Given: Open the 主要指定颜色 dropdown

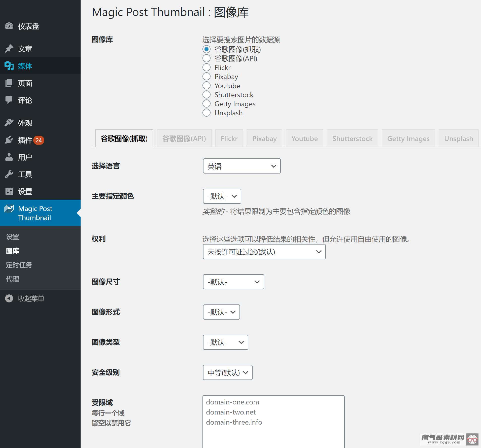Looking at the screenshot, I should pyautogui.click(x=222, y=196).
